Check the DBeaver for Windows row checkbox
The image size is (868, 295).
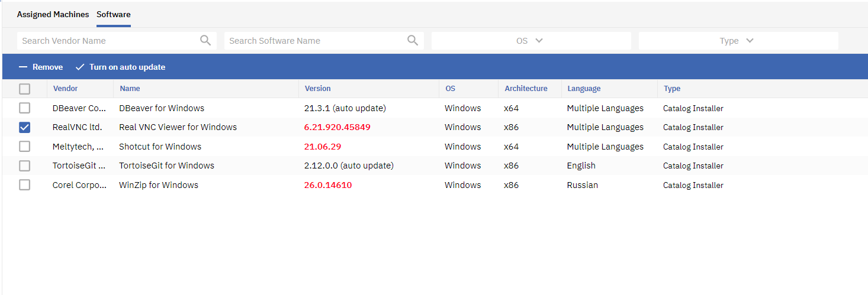24,108
